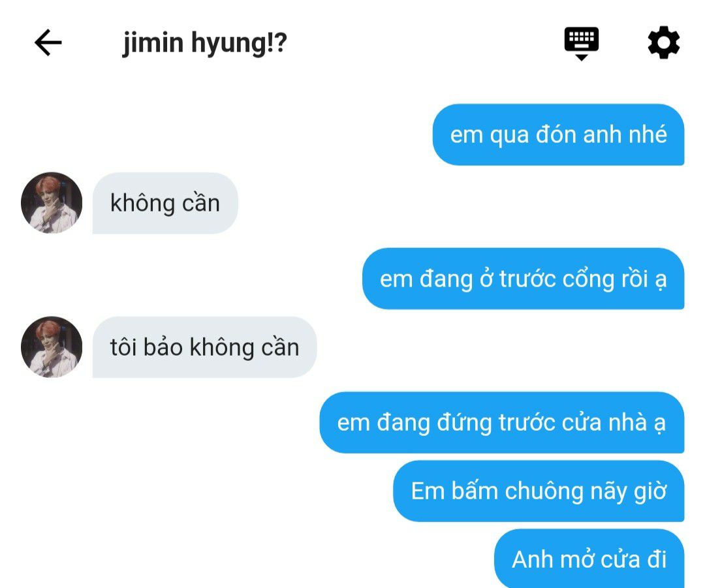Open the avatar beside 'tôi bảo không cần'

(x=52, y=347)
